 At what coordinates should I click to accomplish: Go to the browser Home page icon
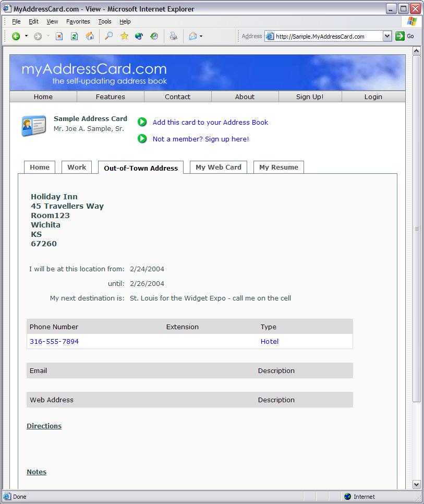point(90,36)
